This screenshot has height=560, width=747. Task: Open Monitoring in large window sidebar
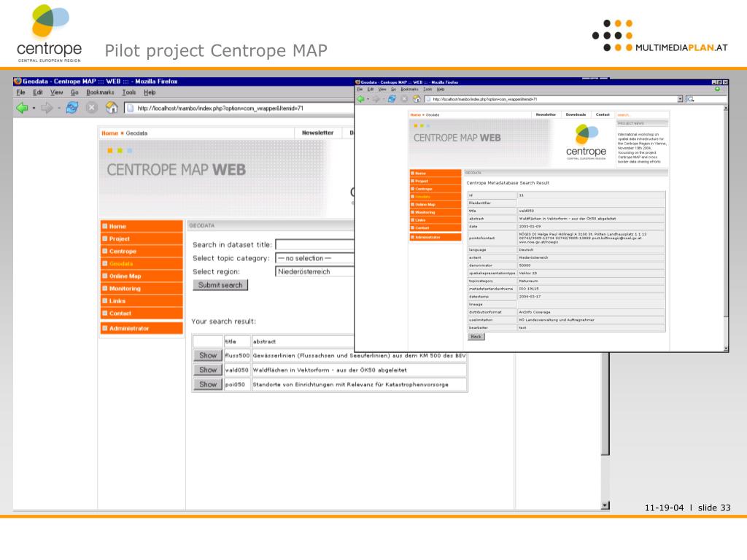coord(142,288)
